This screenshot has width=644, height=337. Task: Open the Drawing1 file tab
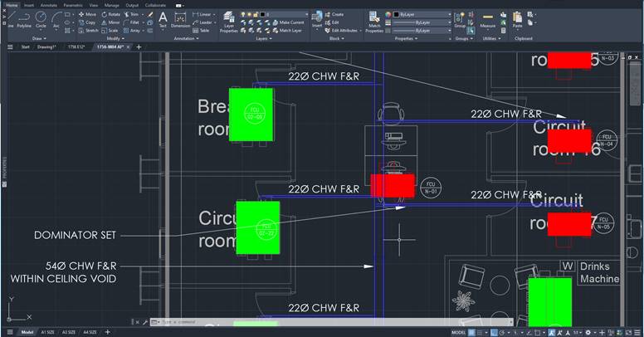(46, 46)
